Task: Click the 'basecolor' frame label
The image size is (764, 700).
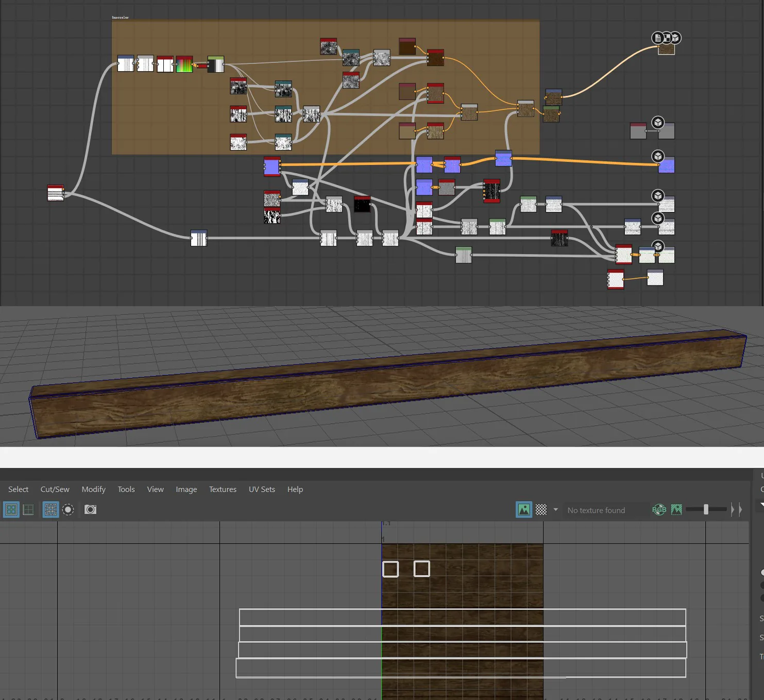Action: point(120,18)
